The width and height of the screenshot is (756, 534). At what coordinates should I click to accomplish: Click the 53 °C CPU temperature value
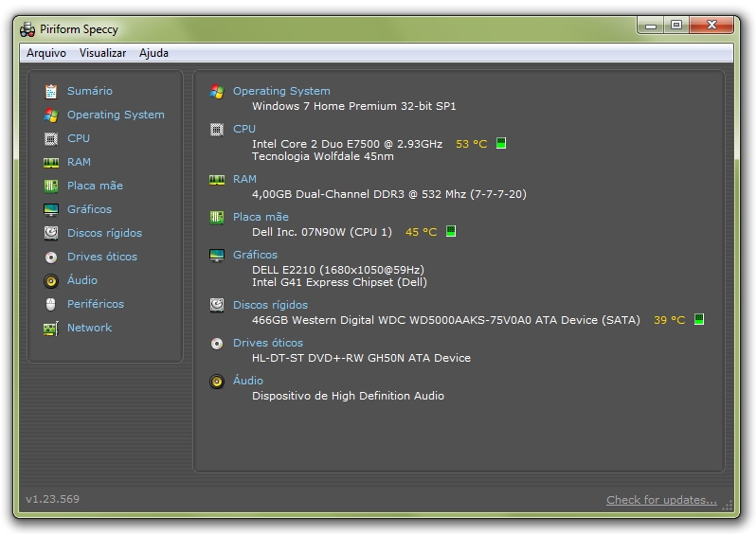[472, 144]
